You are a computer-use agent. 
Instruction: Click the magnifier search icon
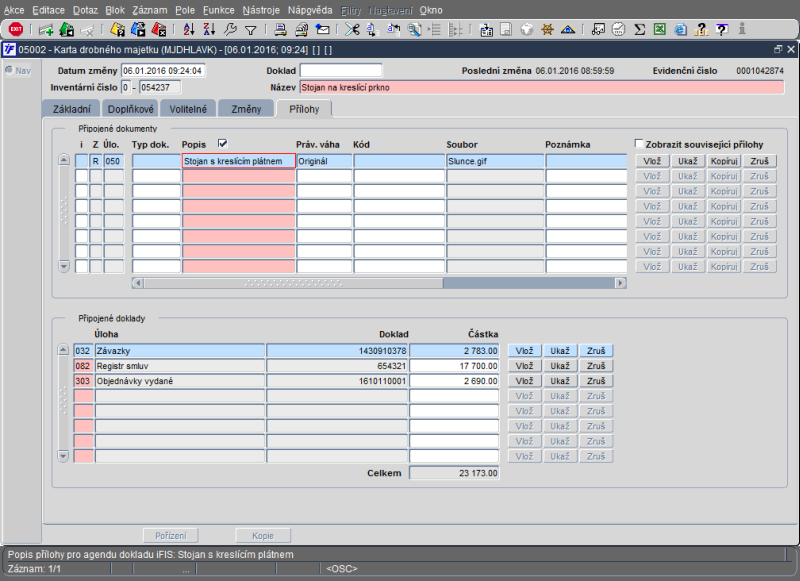[x=414, y=30]
